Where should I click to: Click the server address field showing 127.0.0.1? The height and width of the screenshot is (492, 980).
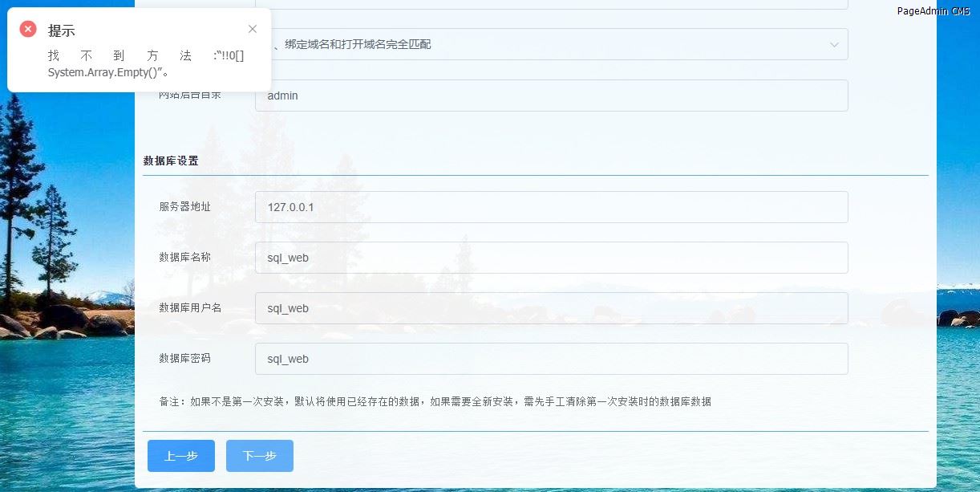coord(551,207)
